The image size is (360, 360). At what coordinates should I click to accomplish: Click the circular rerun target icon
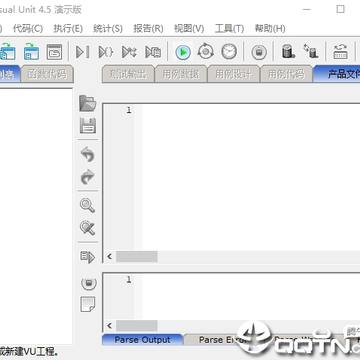[206, 51]
